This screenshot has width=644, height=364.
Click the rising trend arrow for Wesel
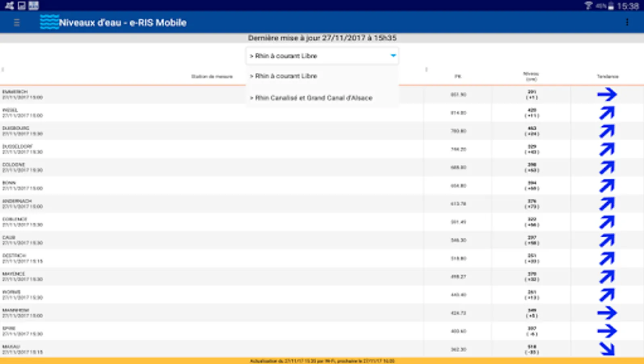pos(607,113)
